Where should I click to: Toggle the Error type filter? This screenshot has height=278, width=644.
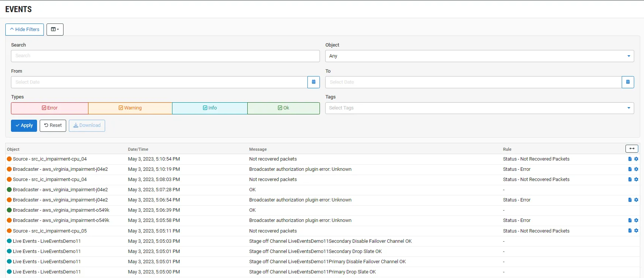pos(50,108)
